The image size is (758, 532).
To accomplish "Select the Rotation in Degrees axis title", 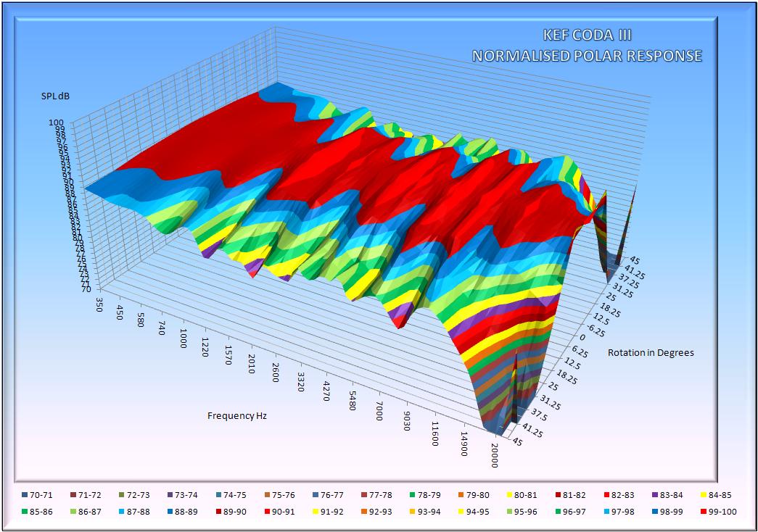I will pos(651,353).
